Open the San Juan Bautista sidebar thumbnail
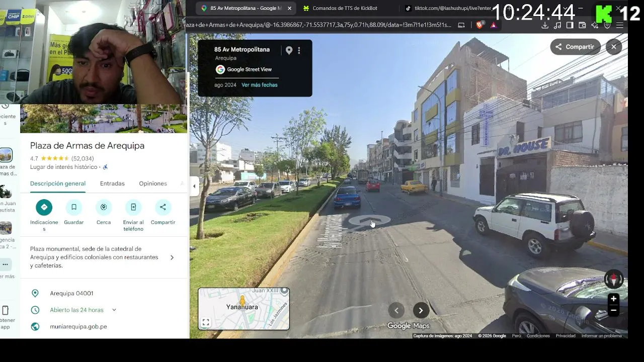The height and width of the screenshot is (362, 644). pyautogui.click(x=6, y=192)
